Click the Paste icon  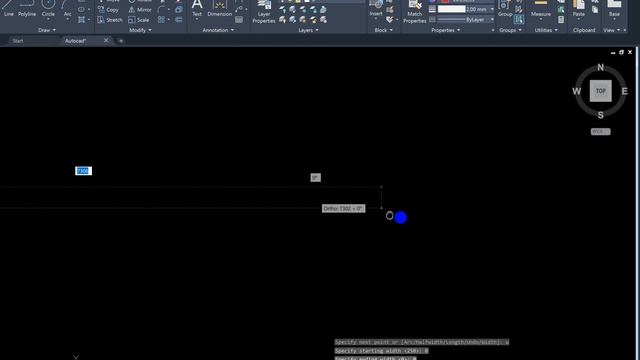[x=578, y=8]
